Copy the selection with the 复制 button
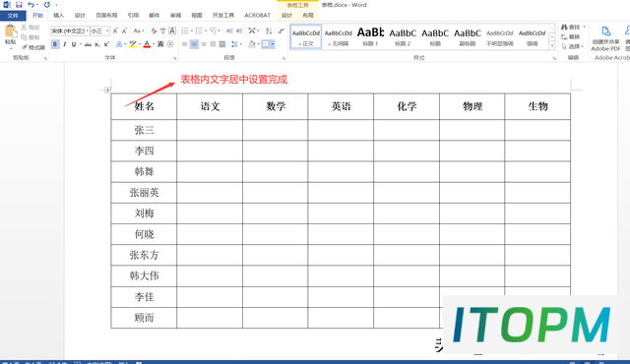 click(x=31, y=37)
